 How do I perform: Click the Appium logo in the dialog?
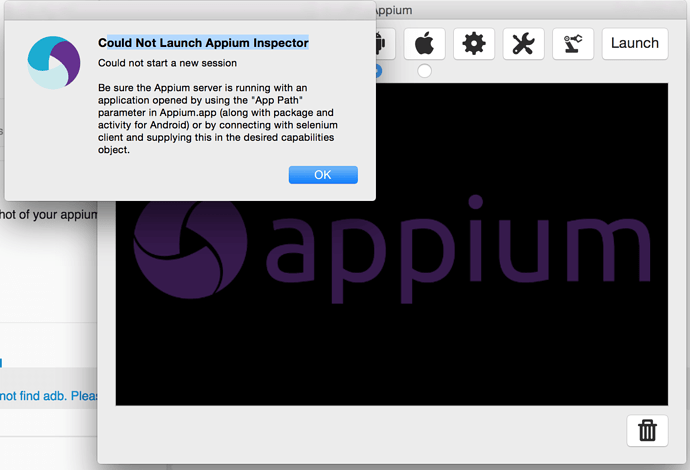click(x=54, y=62)
